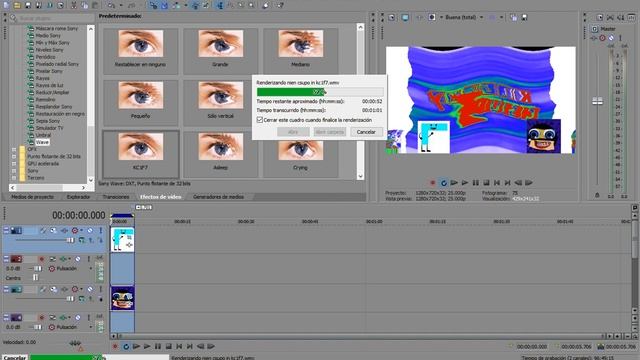
Task: Click the Save project icon in top toolbar
Action: coord(28,5)
